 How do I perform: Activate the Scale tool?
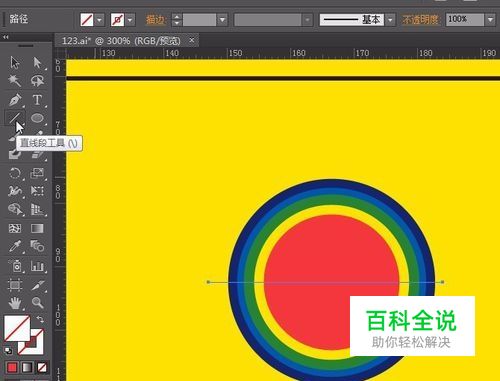pos(37,173)
